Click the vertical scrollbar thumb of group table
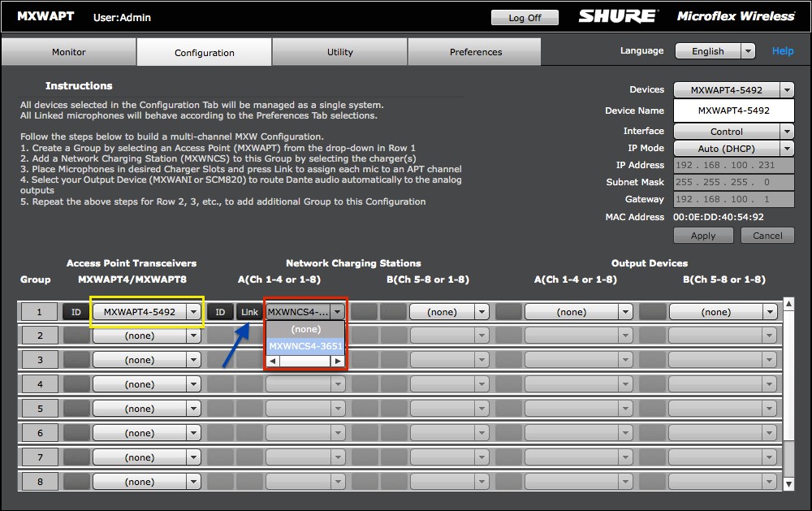Image resolution: width=812 pixels, height=511 pixels. (788, 375)
